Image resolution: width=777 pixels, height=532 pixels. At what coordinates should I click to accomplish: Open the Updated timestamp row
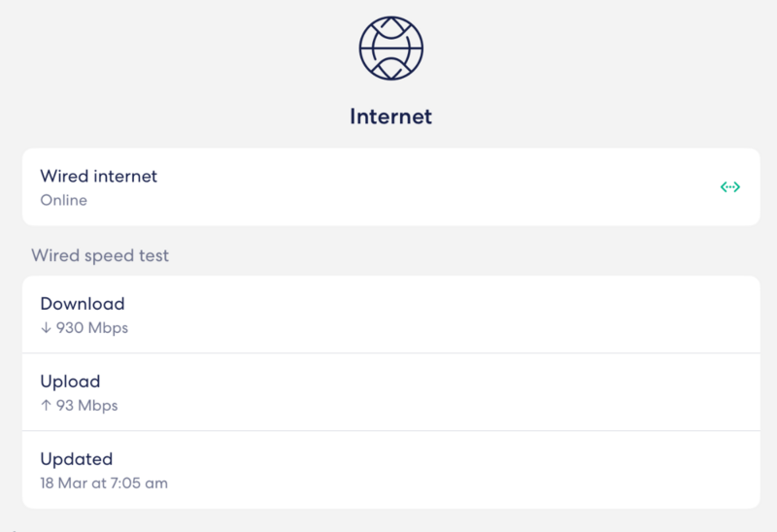[x=390, y=470]
